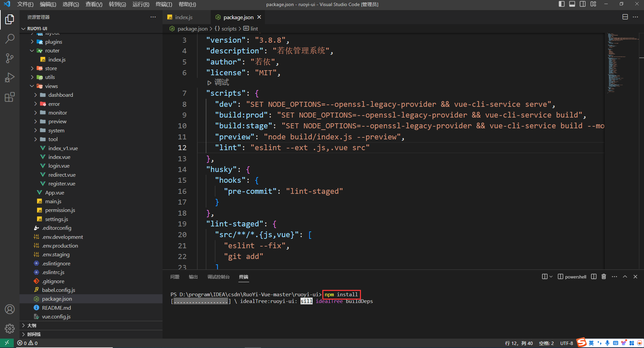The image size is (644, 348).
Task: Close the terminal panel
Action: 635,276
